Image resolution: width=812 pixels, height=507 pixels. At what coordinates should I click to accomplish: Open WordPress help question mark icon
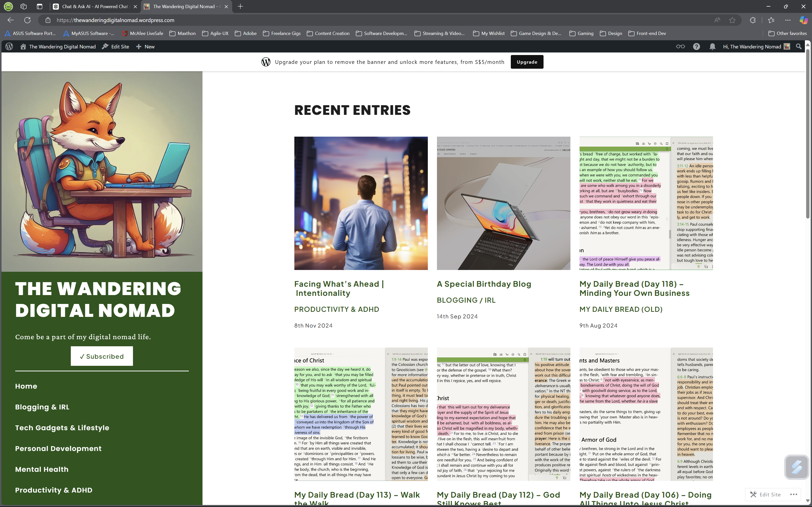[x=696, y=47]
